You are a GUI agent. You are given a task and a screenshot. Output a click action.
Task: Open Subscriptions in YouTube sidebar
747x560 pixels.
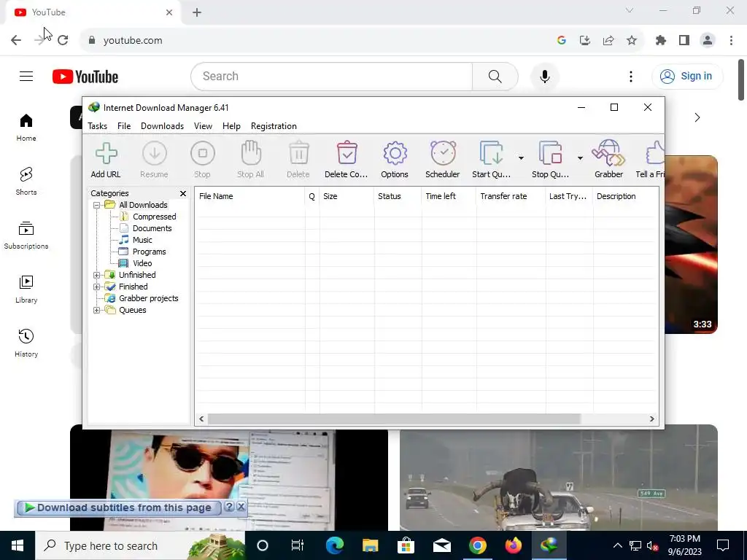pos(26,236)
